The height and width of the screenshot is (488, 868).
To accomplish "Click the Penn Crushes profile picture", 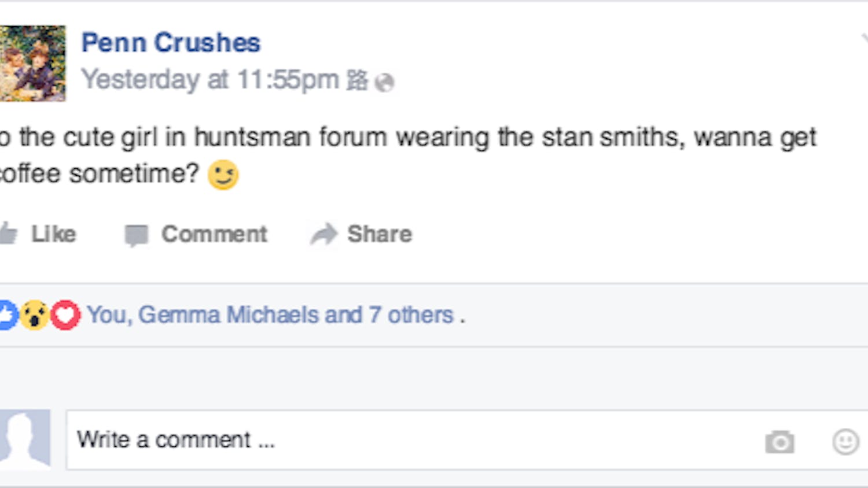I will coord(32,64).
